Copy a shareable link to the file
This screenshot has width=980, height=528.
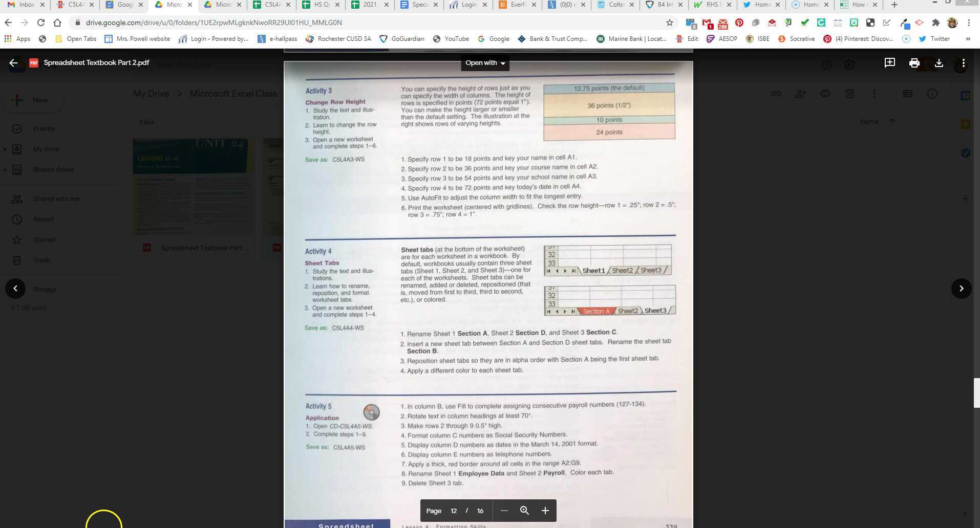click(x=776, y=94)
